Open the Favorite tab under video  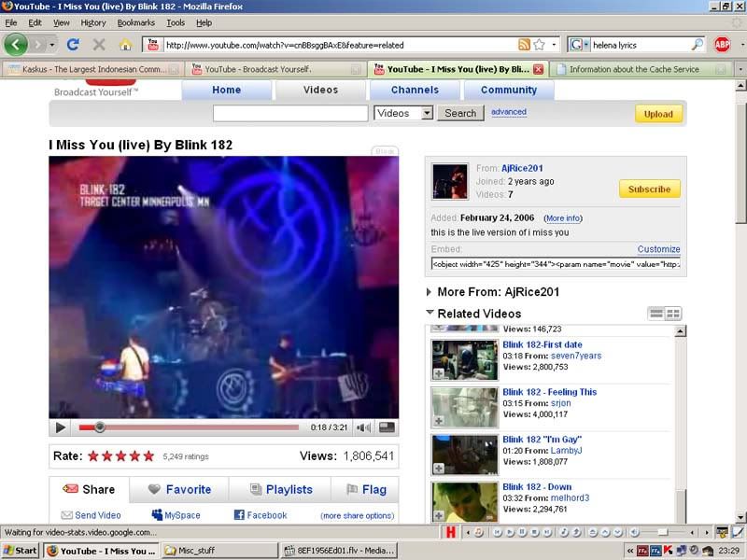point(179,489)
